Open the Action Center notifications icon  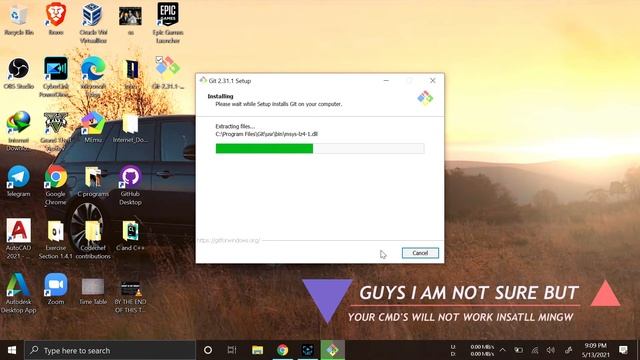(x=623, y=350)
